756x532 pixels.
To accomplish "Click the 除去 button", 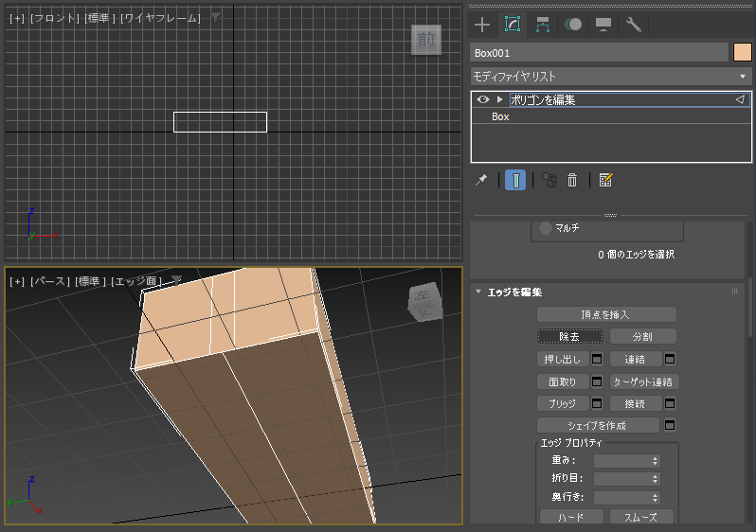I will pos(570,336).
